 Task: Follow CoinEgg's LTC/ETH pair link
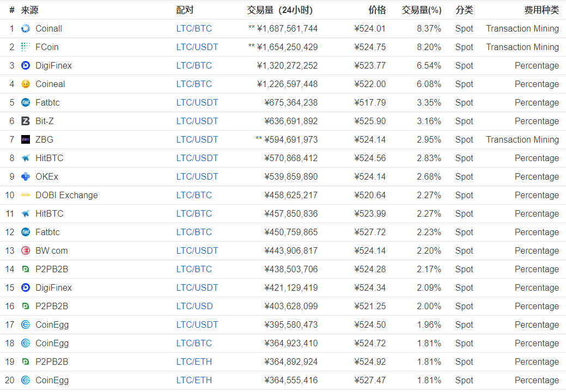[194, 380]
